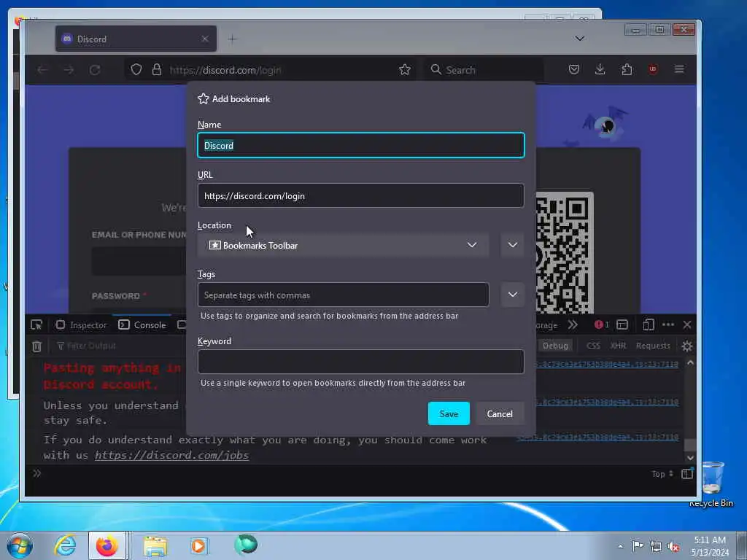
Task: Click the bookmark star in address bar
Action: pyautogui.click(x=404, y=70)
